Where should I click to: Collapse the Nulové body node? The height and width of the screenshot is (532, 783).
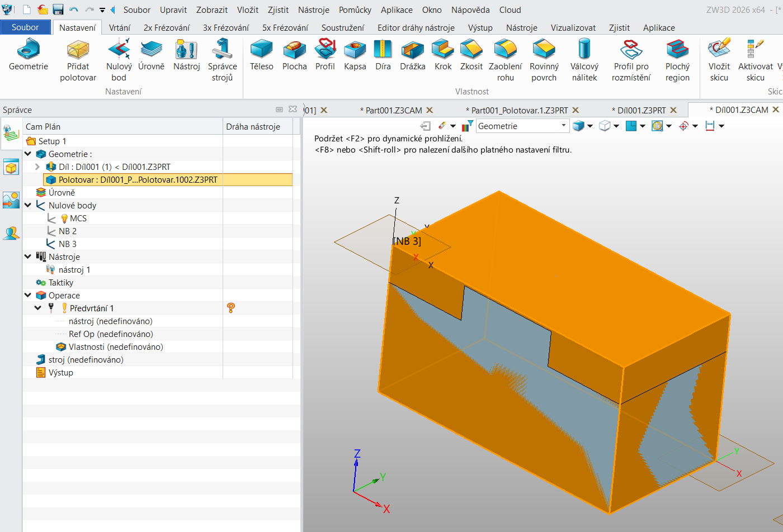pos(28,205)
